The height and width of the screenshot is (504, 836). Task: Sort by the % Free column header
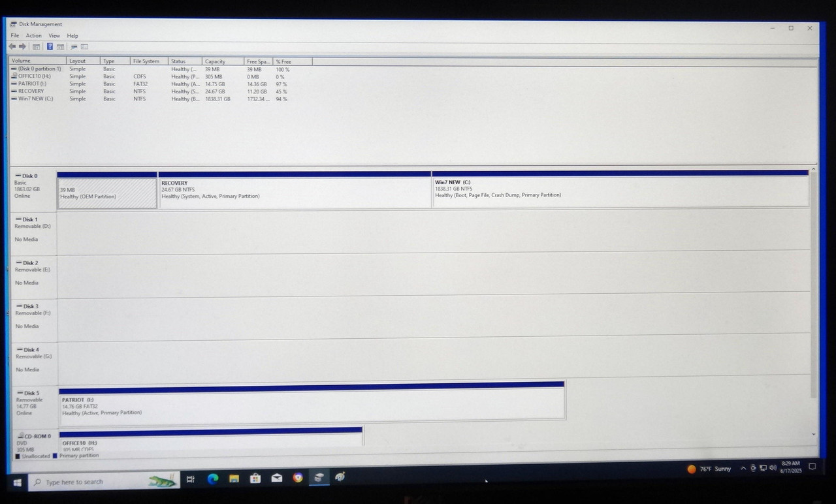pyautogui.click(x=293, y=61)
